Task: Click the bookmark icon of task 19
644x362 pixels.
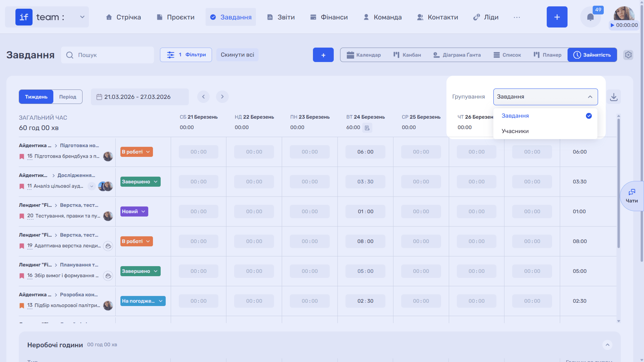Action: [x=22, y=246]
